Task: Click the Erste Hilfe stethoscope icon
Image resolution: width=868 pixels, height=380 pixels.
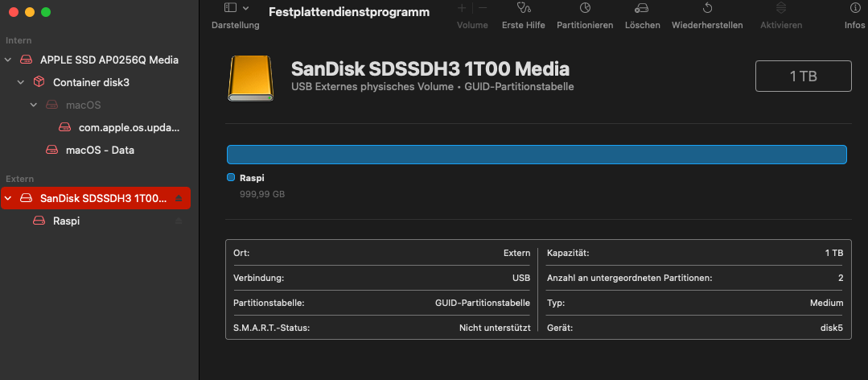Action: click(524, 9)
